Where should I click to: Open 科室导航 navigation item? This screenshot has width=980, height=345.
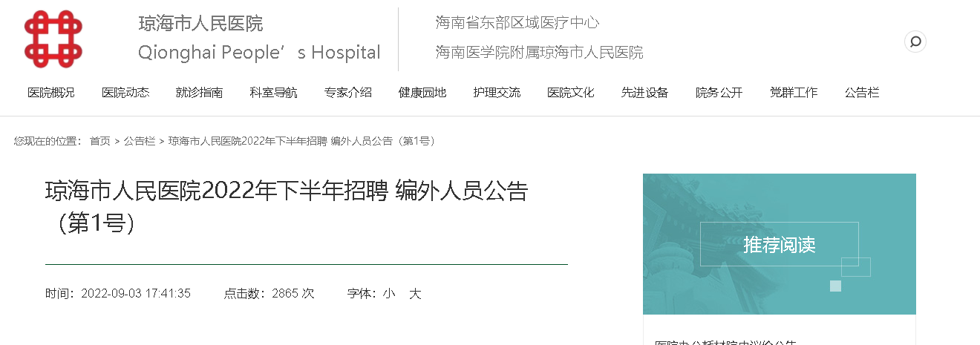click(x=274, y=93)
